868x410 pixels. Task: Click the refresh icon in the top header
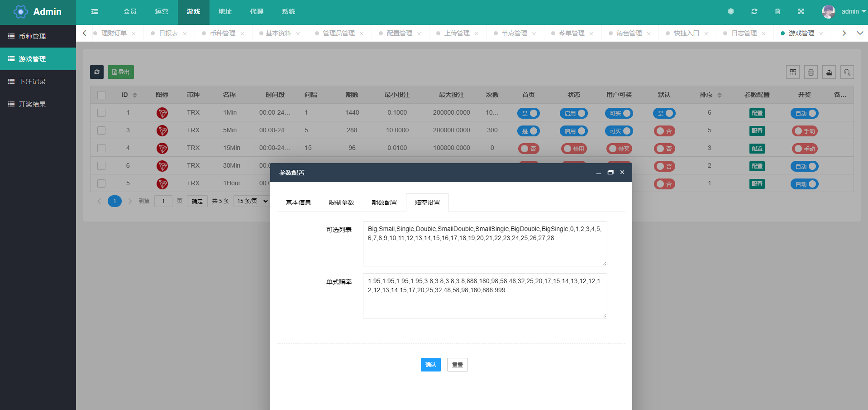[x=754, y=11]
